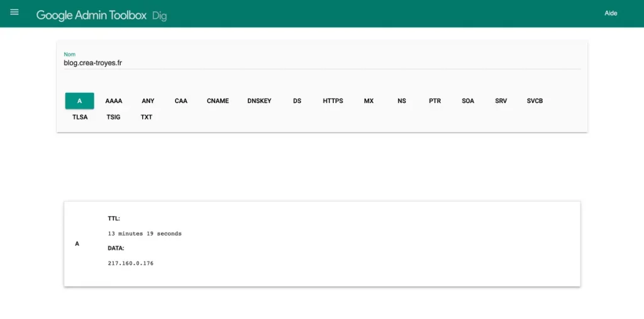Look up TXT records

(147, 117)
